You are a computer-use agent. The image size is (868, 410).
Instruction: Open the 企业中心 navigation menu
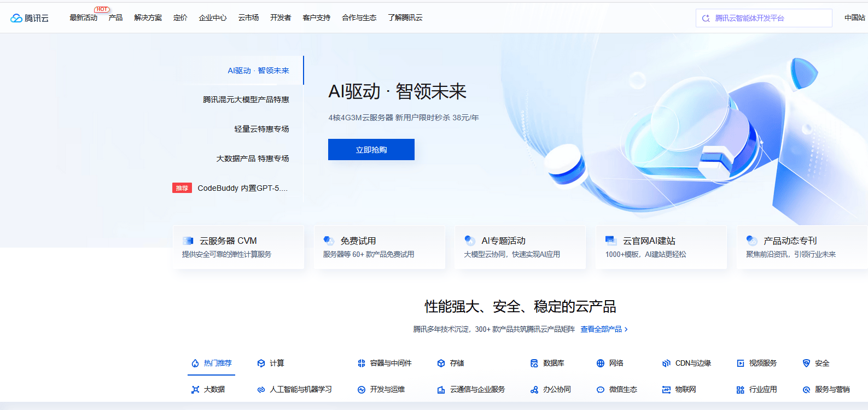point(213,17)
